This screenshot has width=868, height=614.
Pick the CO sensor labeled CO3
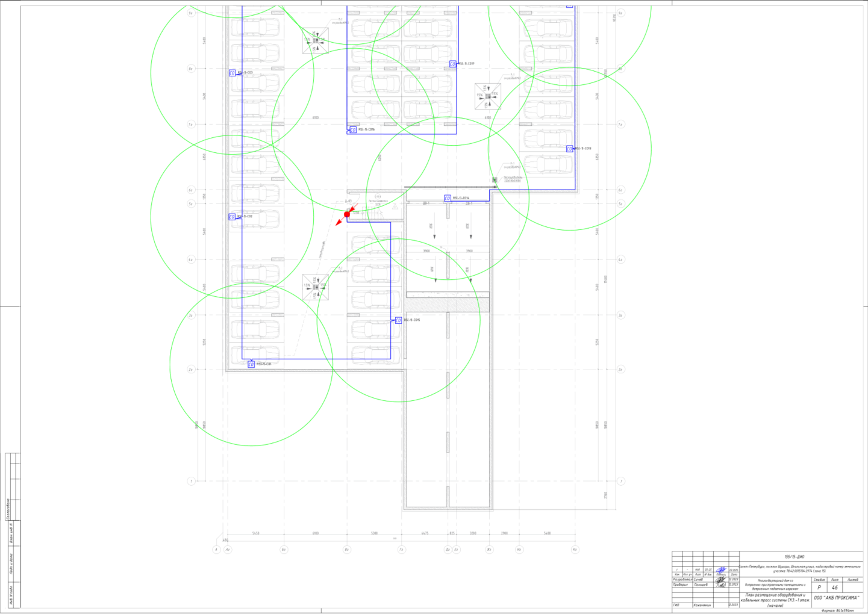(232, 73)
